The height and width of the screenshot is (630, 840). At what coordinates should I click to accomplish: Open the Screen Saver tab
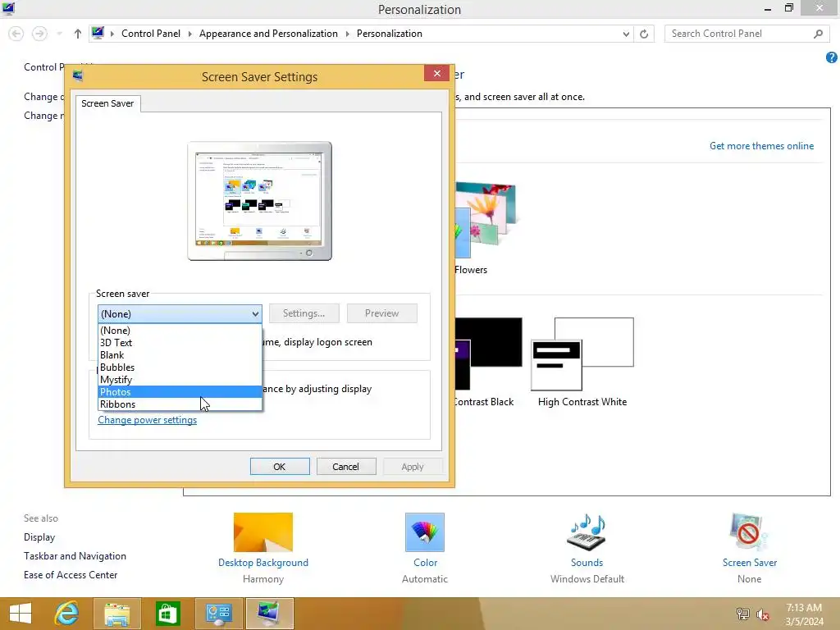[107, 103]
